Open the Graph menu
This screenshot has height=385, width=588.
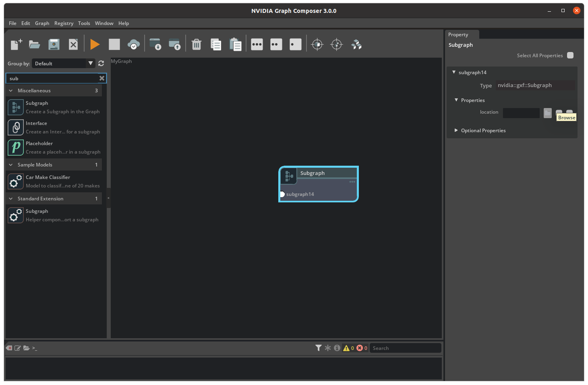42,23
